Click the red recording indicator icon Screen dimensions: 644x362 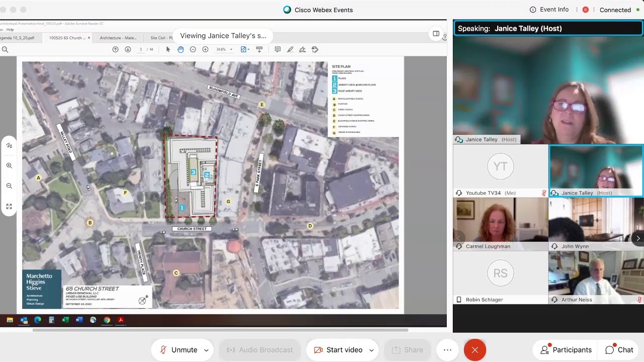click(586, 10)
